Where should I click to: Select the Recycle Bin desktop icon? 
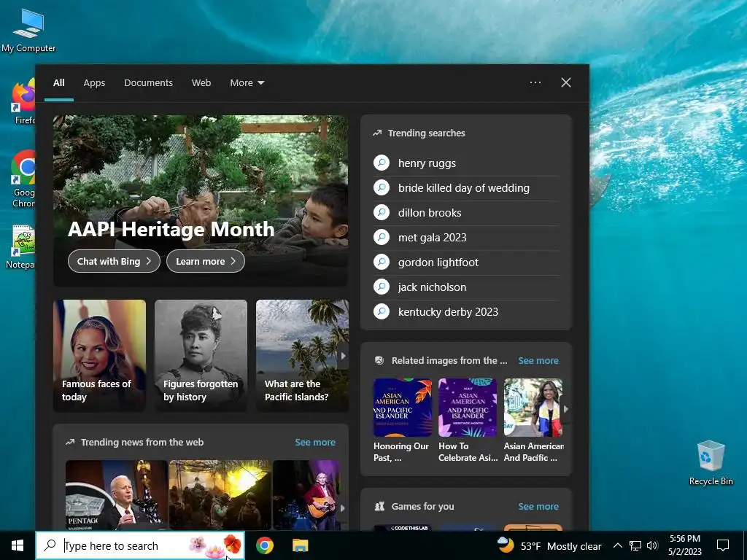click(711, 463)
